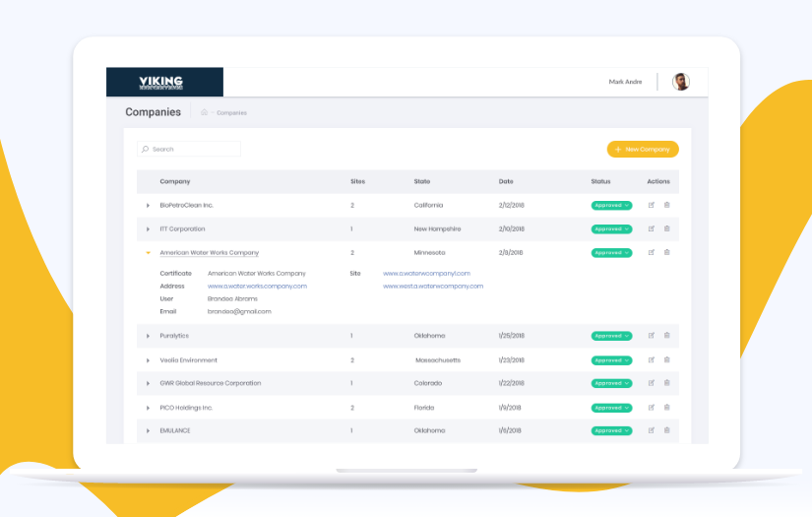Sort by Company column header

(175, 181)
